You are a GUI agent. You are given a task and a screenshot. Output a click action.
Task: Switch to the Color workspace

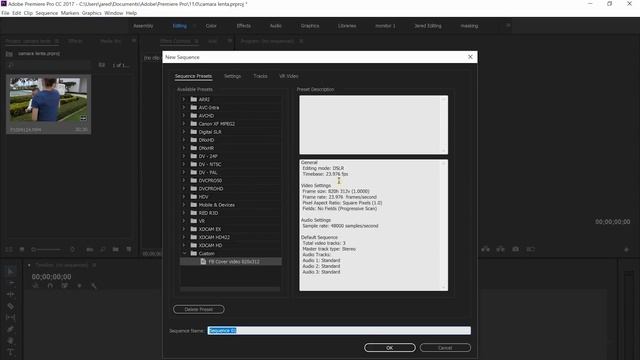(211, 26)
